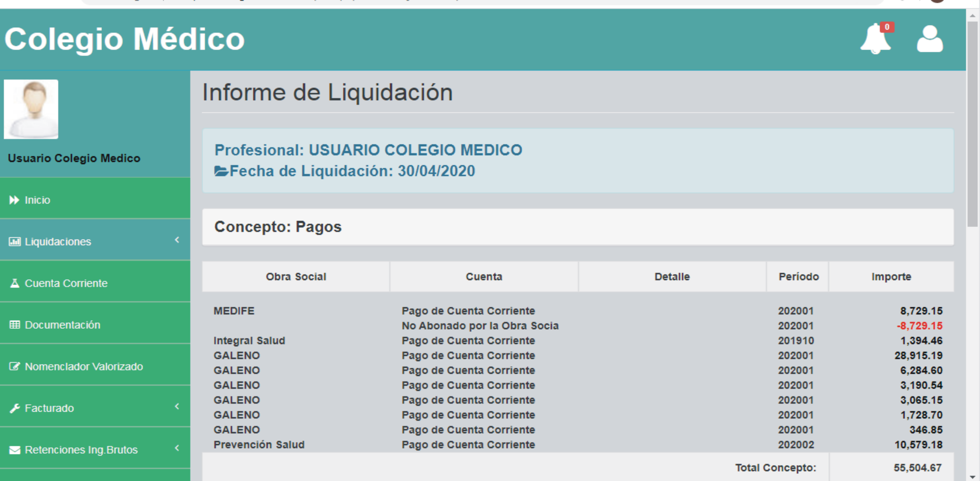Click the red notification count badge
Image resolution: width=980 pixels, height=481 pixels.
[x=887, y=27]
